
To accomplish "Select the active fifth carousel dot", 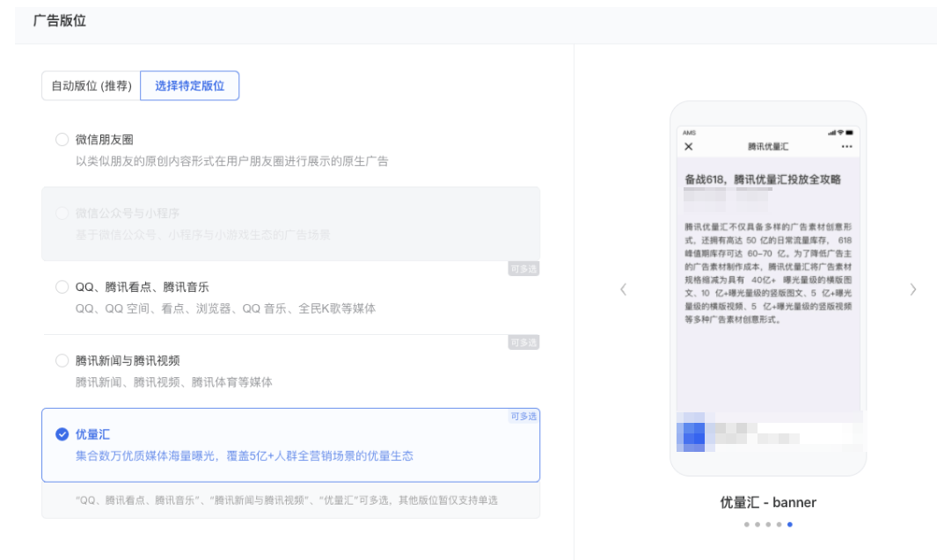I will coord(789,524).
